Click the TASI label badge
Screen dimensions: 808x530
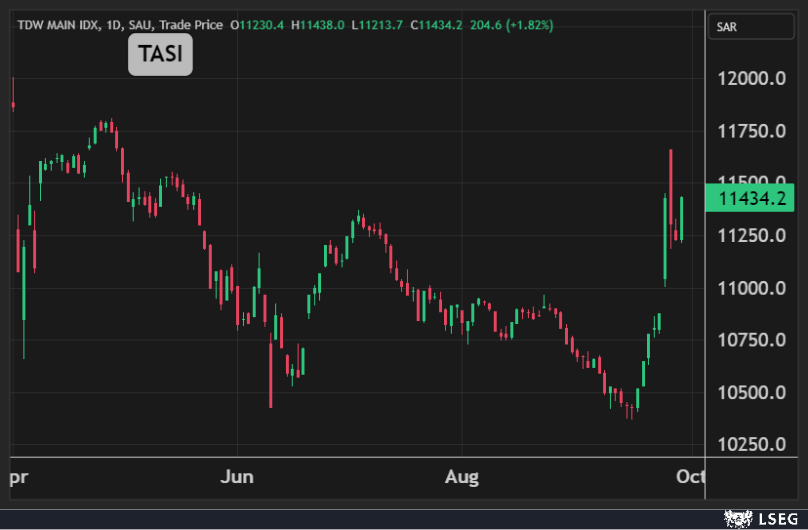[160, 55]
